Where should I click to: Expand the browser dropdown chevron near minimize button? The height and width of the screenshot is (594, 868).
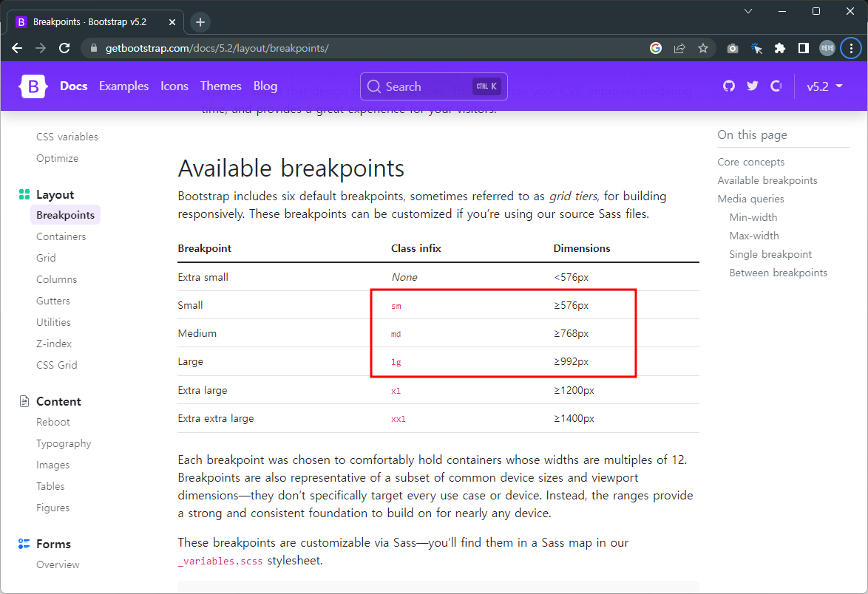click(748, 11)
